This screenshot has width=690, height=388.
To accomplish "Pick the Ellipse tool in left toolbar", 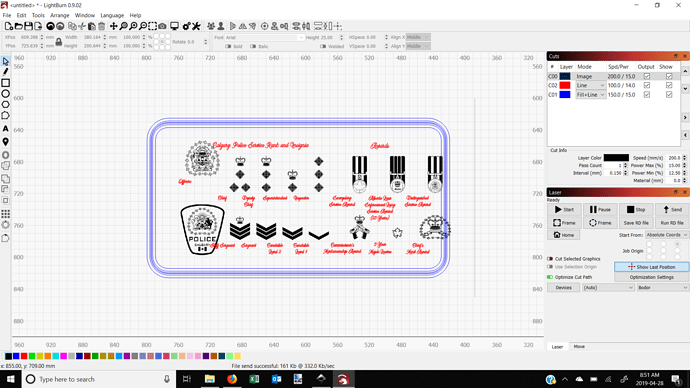I will click(5, 94).
